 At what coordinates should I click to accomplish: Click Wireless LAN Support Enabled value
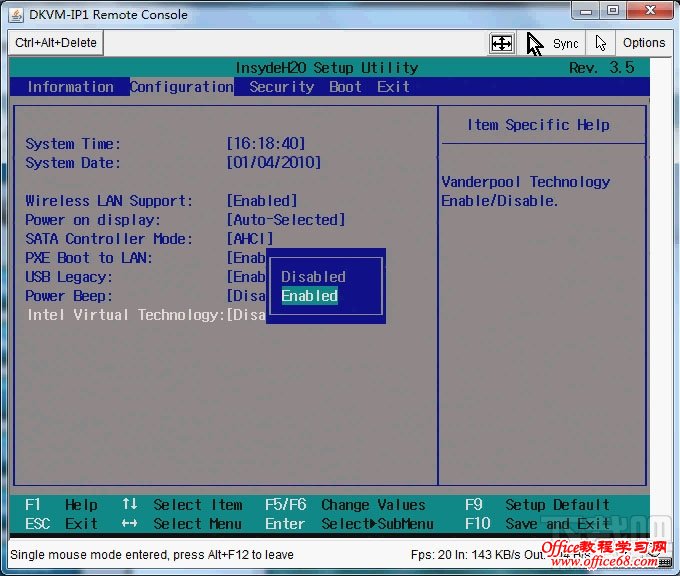pyautogui.click(x=262, y=201)
